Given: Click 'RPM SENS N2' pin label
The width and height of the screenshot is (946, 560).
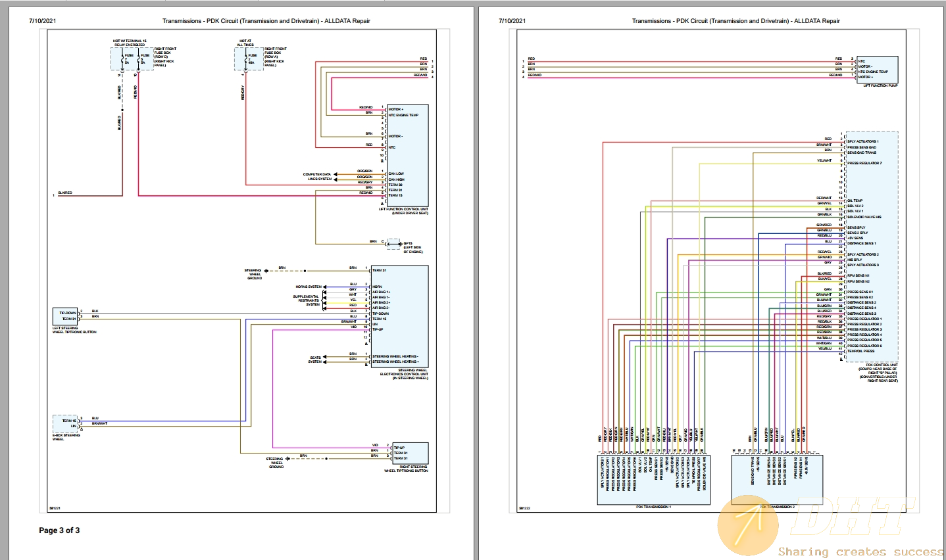Looking at the screenshot, I should 859,281.
